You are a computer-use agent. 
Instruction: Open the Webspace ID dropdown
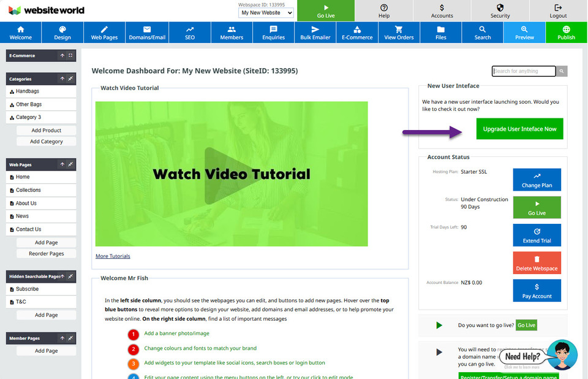pyautogui.click(x=266, y=12)
